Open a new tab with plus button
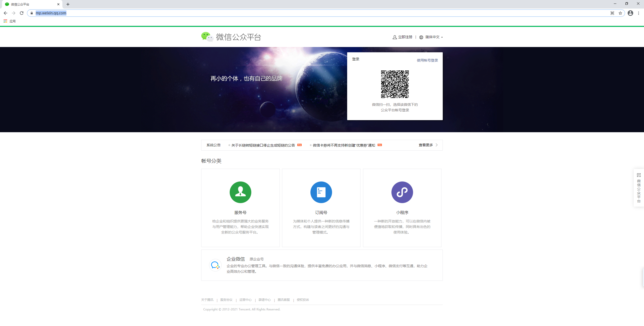The image size is (644, 326). [x=68, y=4]
